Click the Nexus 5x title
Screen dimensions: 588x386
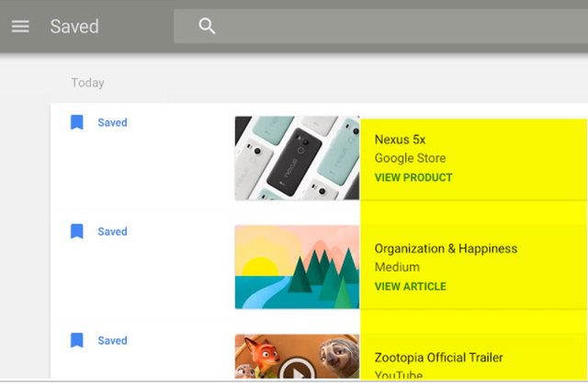(x=400, y=140)
